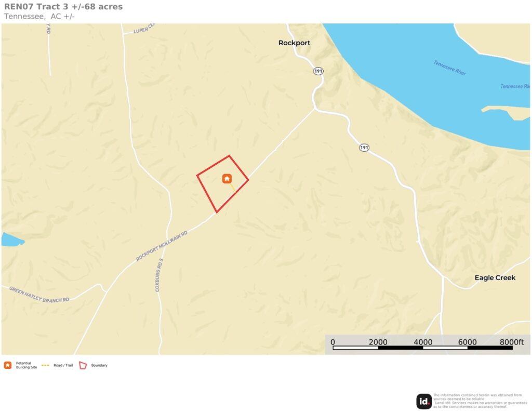Click the REN07 Tract 3 title heading
The height and width of the screenshot is (411, 532).
coord(63,6)
